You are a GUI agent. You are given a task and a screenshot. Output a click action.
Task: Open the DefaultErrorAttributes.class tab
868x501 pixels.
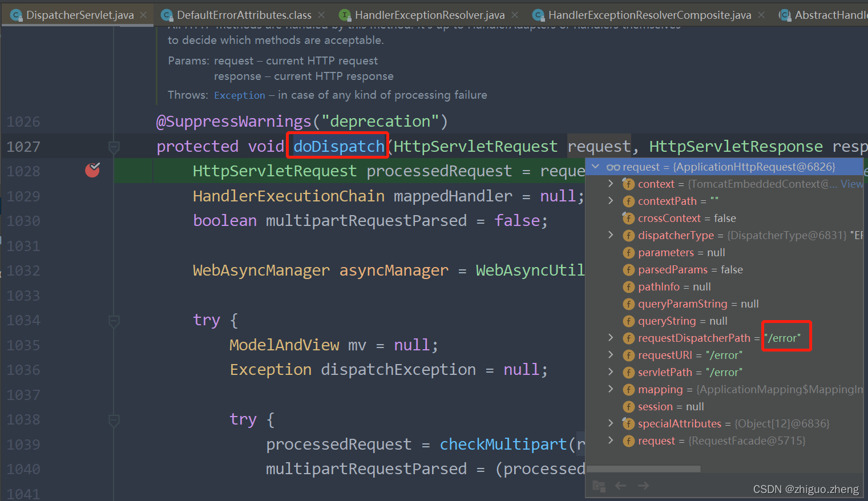pos(244,15)
